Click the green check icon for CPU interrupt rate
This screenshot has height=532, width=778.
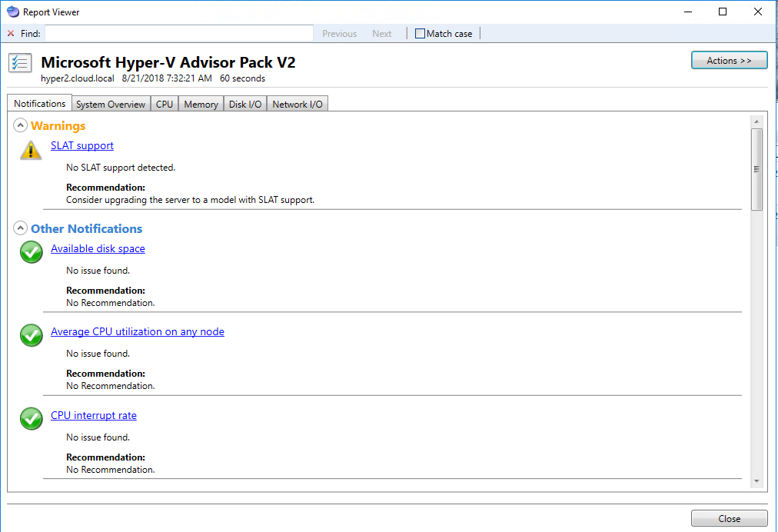(32, 419)
